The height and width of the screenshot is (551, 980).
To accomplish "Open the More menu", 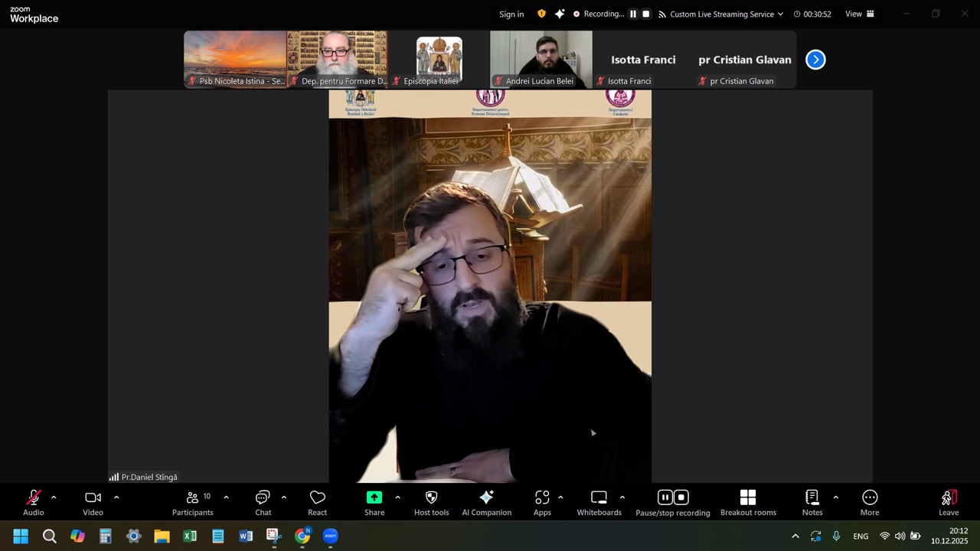I will pyautogui.click(x=869, y=503).
